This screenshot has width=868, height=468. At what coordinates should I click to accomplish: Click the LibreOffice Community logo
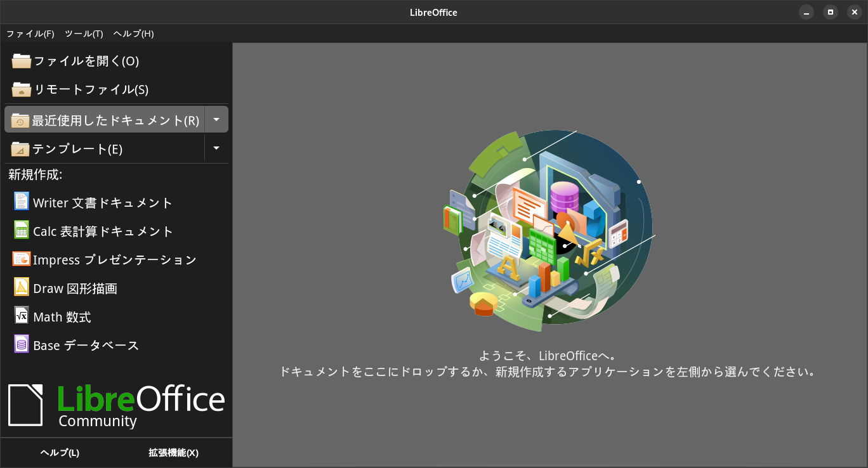click(x=116, y=405)
